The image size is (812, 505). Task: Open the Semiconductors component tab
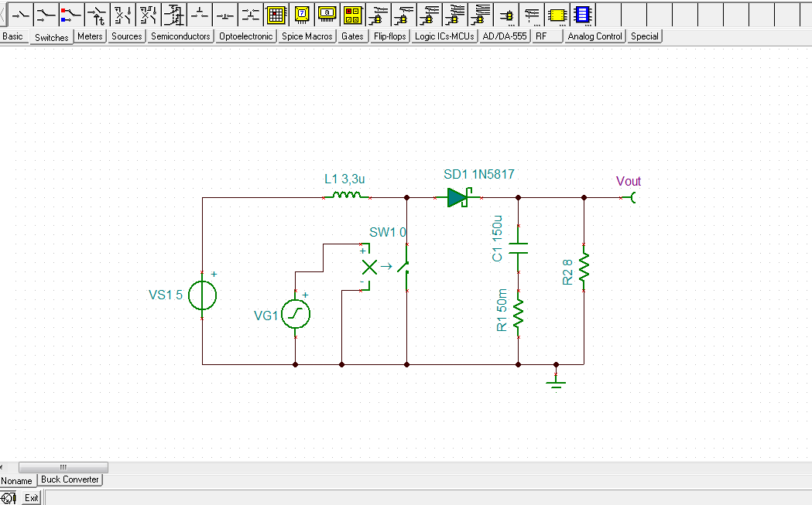pos(180,36)
